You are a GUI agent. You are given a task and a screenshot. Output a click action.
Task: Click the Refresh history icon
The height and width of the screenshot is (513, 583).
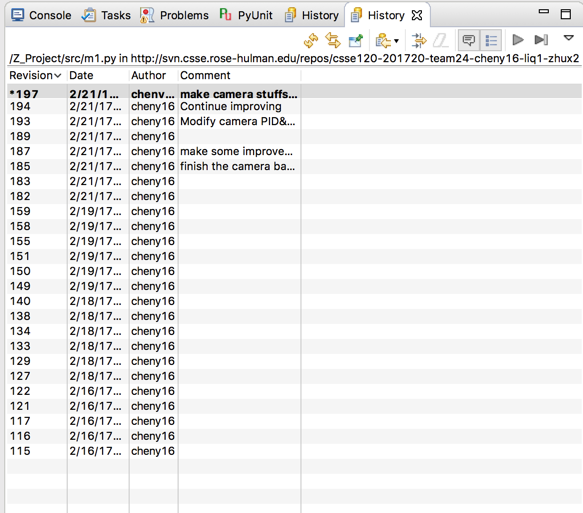point(311,40)
